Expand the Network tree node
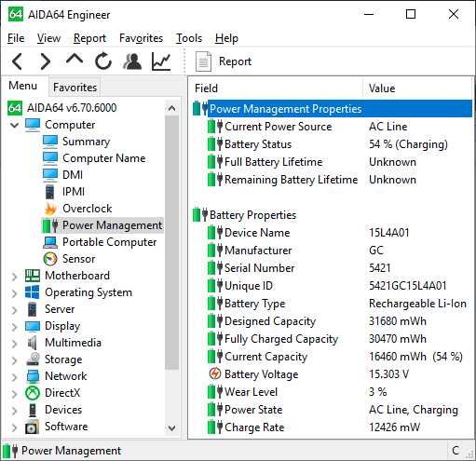 14,376
